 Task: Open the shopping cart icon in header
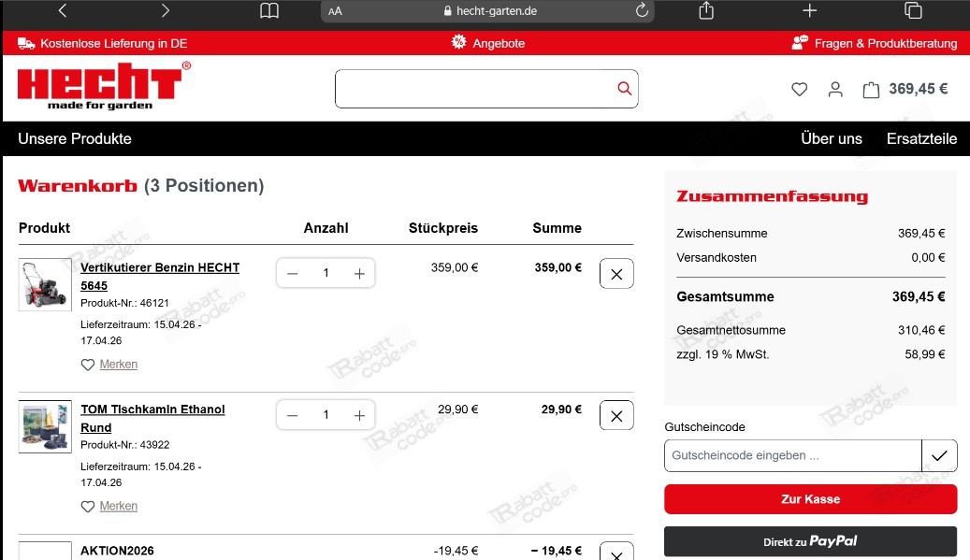click(x=871, y=90)
